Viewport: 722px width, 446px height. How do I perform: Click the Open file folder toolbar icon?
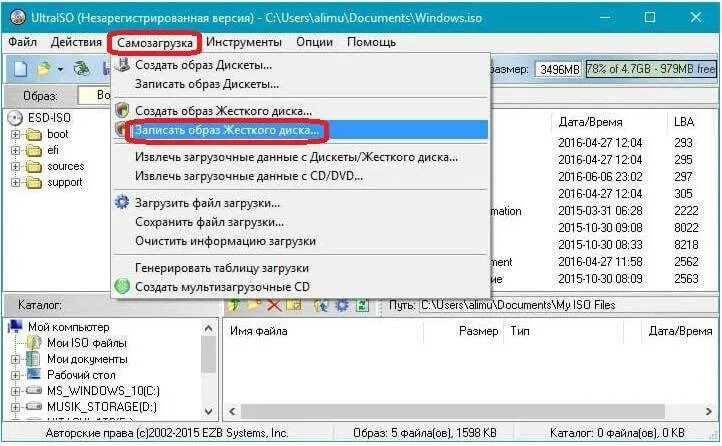(44, 69)
